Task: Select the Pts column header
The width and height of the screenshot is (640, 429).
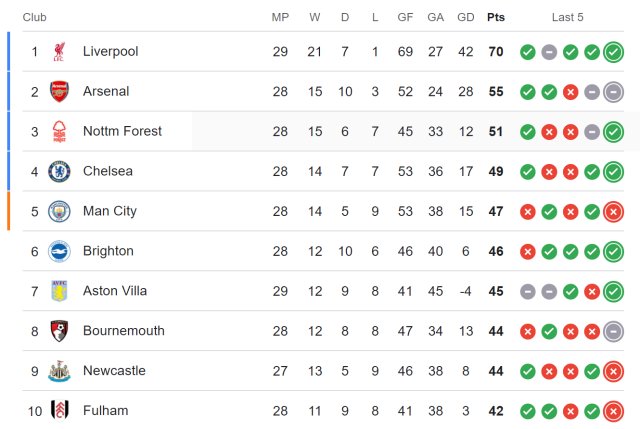Action: click(x=496, y=17)
